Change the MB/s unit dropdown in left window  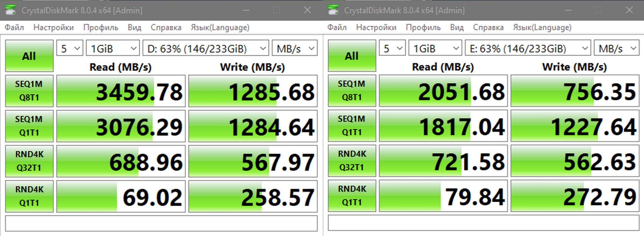[x=295, y=48]
